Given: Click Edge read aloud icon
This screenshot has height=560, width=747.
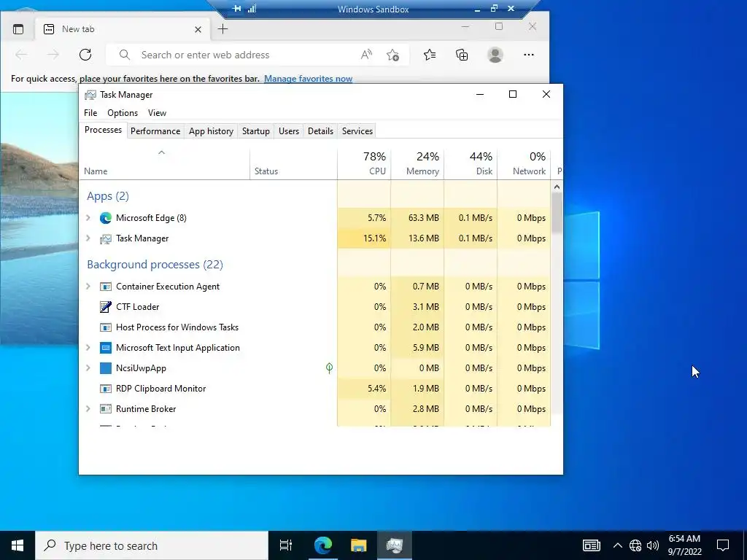Looking at the screenshot, I should [366, 55].
